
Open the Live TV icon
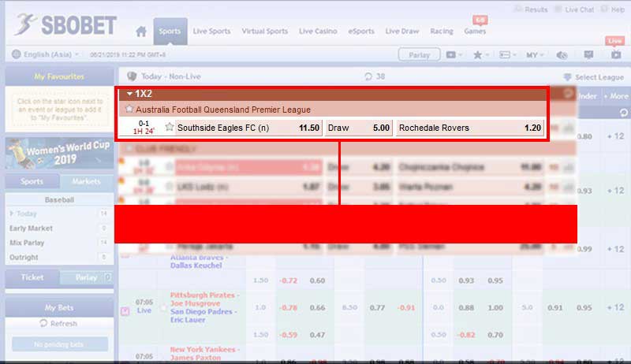coord(616,54)
